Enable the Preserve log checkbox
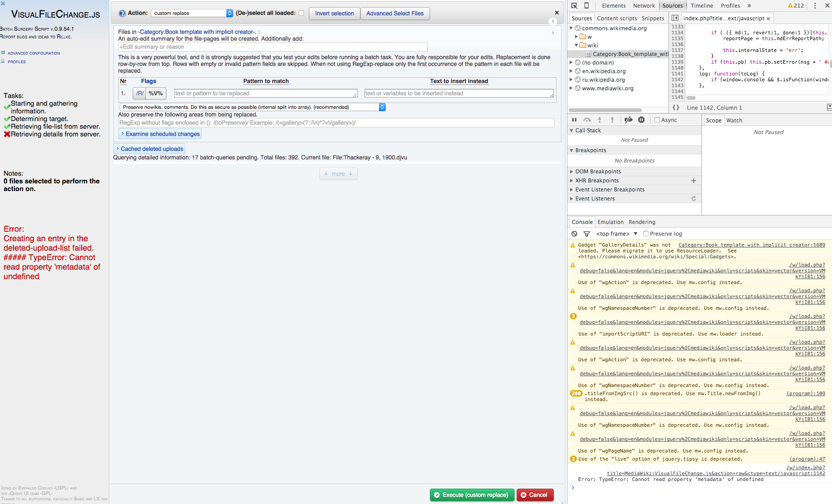 646,234
